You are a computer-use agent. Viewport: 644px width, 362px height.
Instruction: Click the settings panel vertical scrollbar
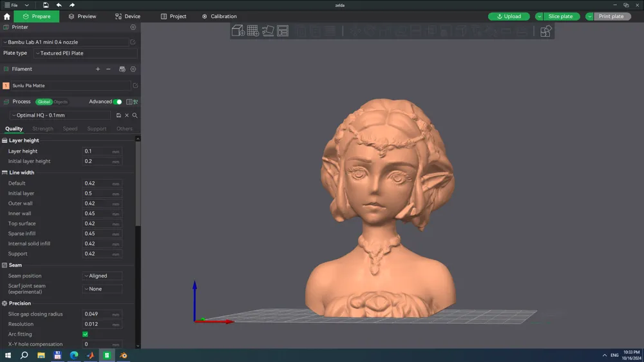(138, 184)
